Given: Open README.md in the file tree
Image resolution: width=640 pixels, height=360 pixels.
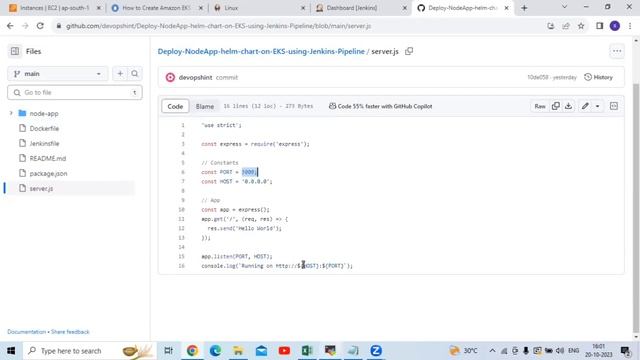Looking at the screenshot, I should click(47, 158).
